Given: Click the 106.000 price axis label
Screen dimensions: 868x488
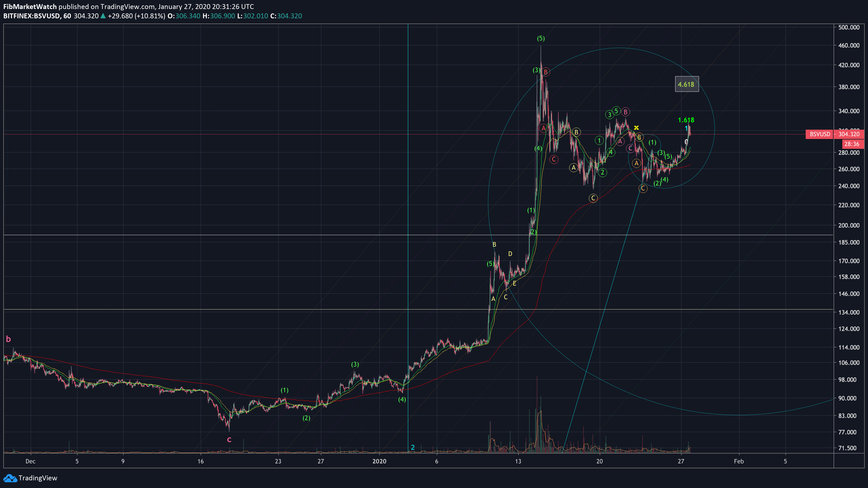Looking at the screenshot, I should [x=849, y=362].
